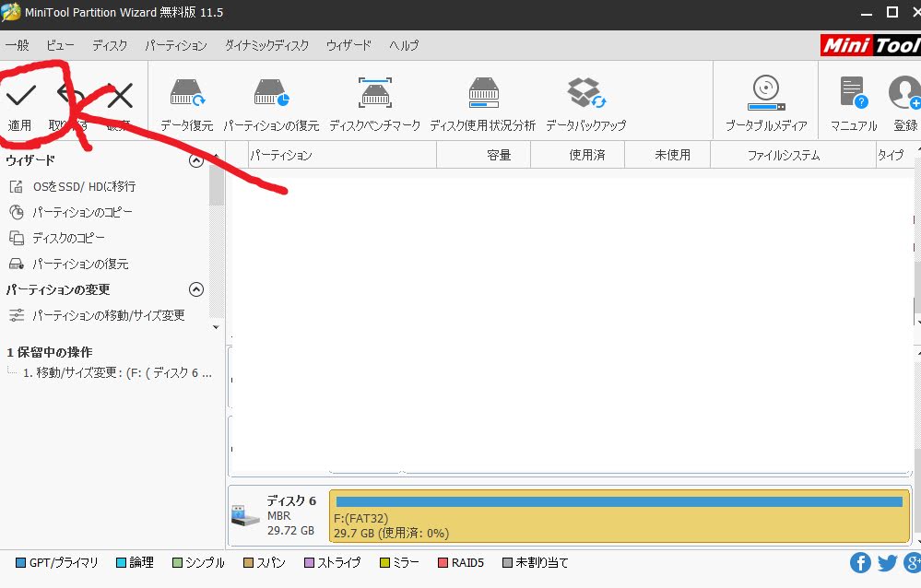Click the ストライプ legend swatch
921x588 pixels.
309,563
